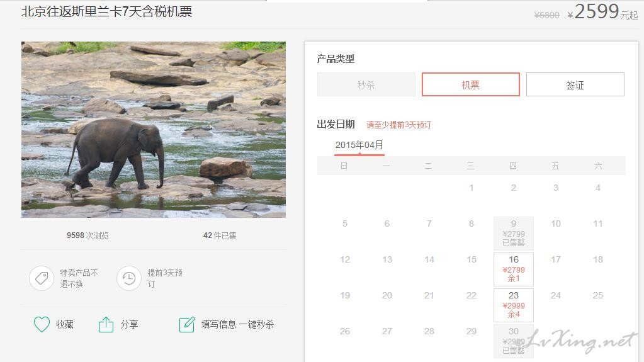Click the price tag no-refund icon
Image resolution: width=644 pixels, height=362 pixels.
pos(42,278)
